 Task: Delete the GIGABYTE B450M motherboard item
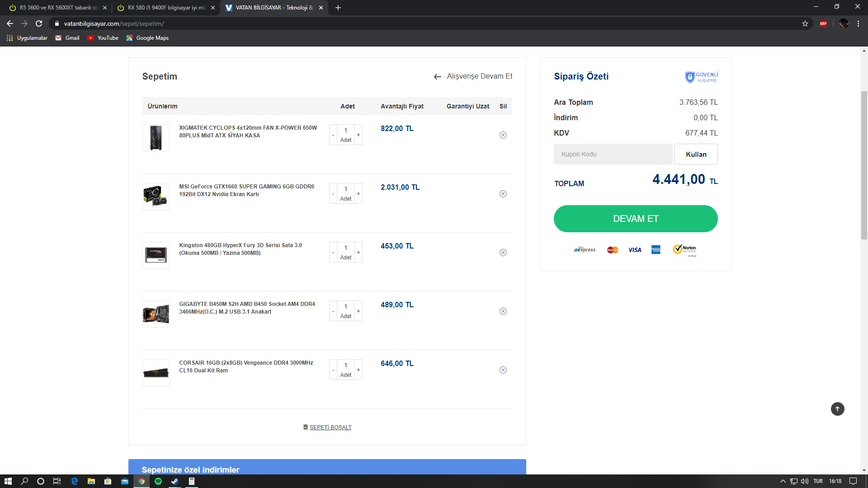503,311
